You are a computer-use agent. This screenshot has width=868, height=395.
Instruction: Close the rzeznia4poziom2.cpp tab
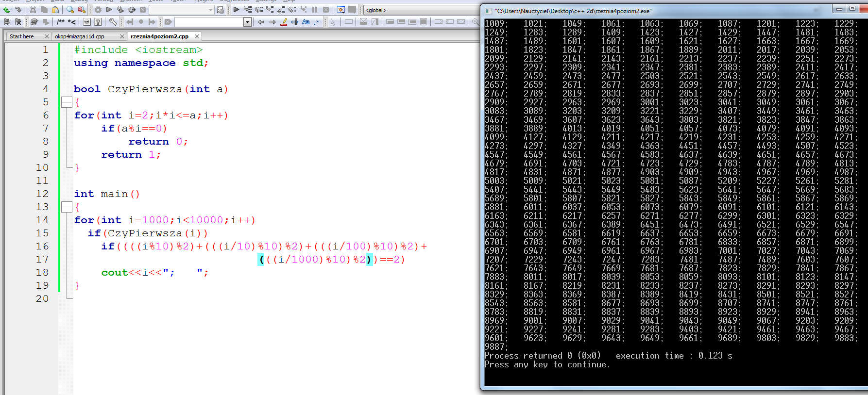(197, 36)
